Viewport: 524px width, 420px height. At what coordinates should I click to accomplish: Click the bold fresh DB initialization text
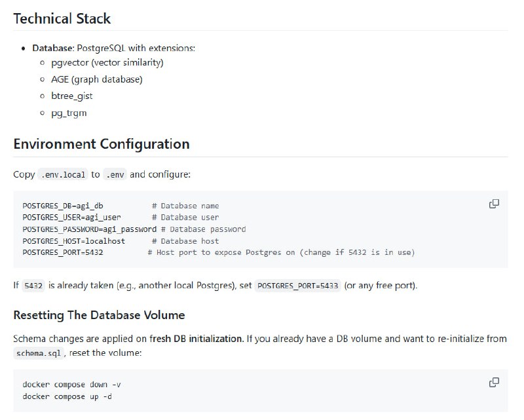coord(206,339)
